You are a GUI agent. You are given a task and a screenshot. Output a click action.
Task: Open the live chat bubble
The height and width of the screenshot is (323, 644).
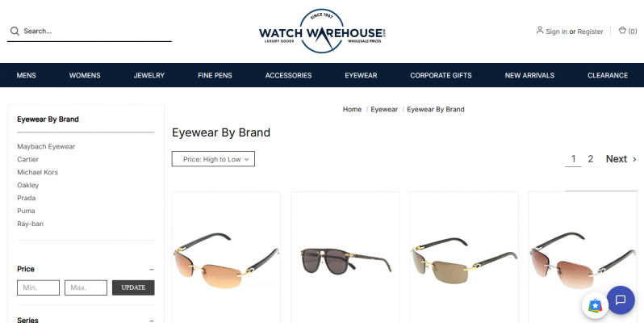pos(621,300)
